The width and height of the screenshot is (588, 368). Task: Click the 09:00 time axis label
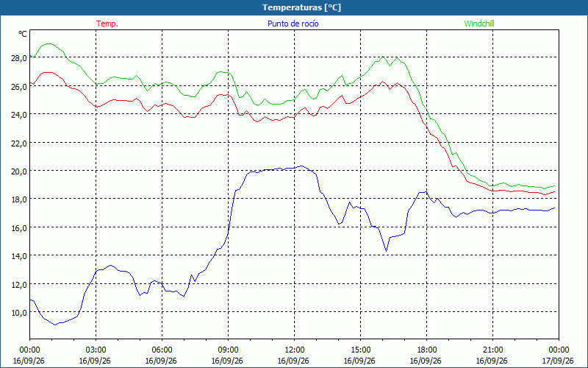tap(228, 350)
